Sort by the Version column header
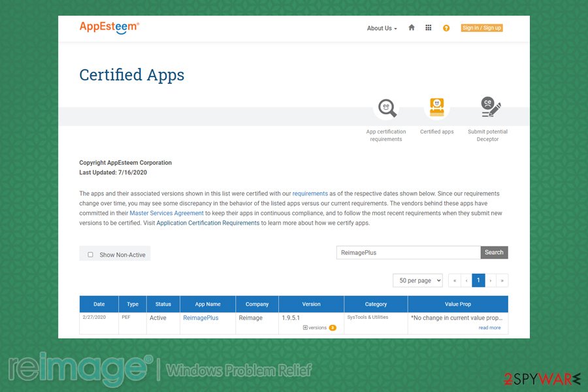The image size is (588, 392). coord(311,304)
